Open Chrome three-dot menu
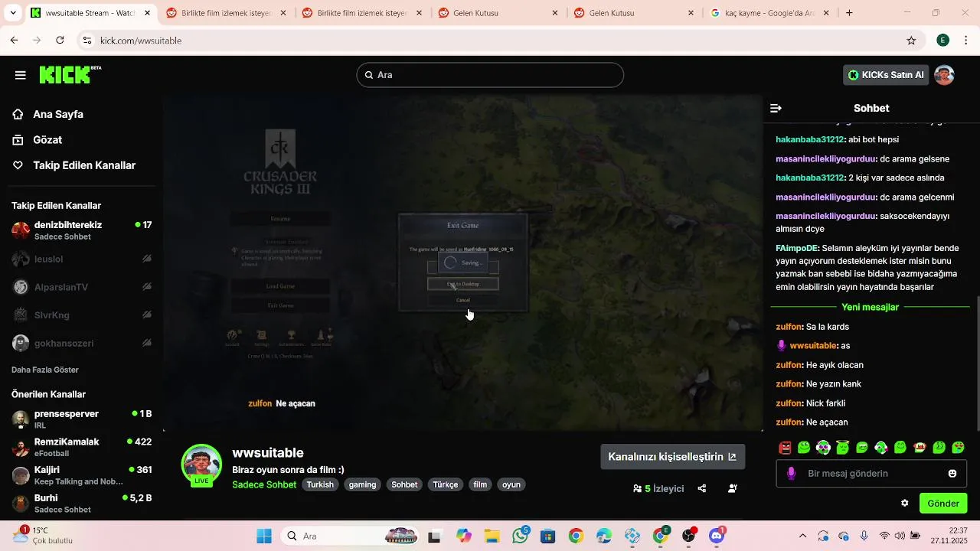This screenshot has width=980, height=551. click(x=966, y=41)
